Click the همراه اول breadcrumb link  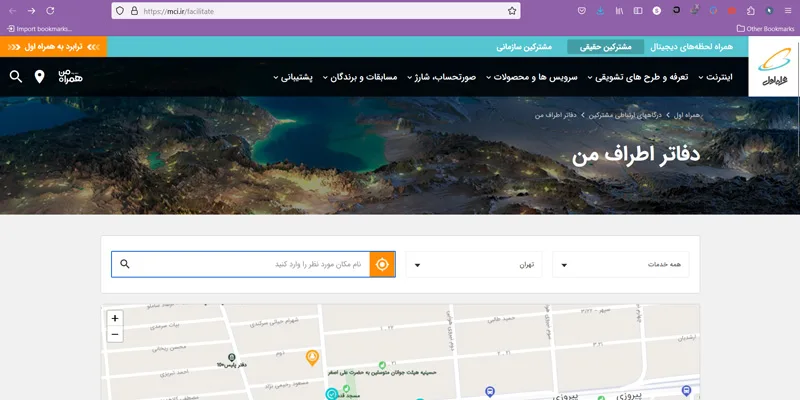(x=687, y=115)
